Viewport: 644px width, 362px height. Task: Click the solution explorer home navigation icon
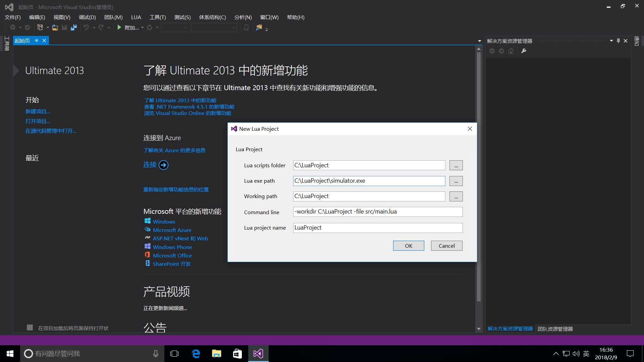(x=511, y=51)
